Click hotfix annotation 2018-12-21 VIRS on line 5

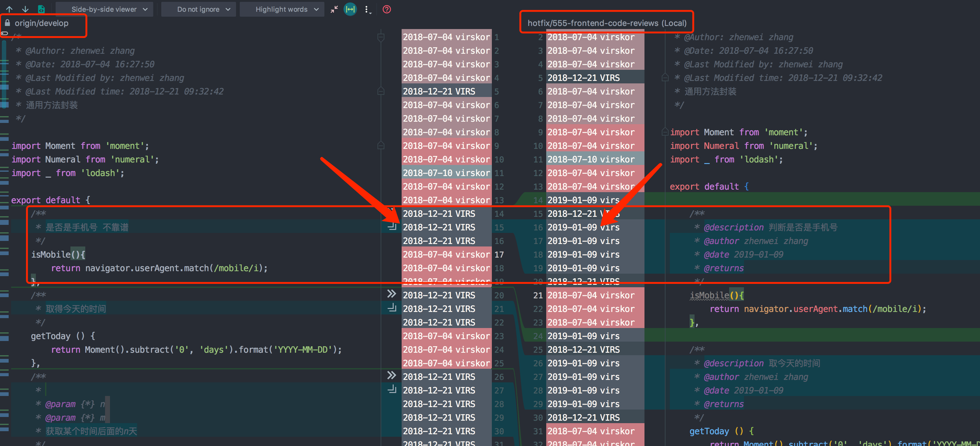pos(595,78)
